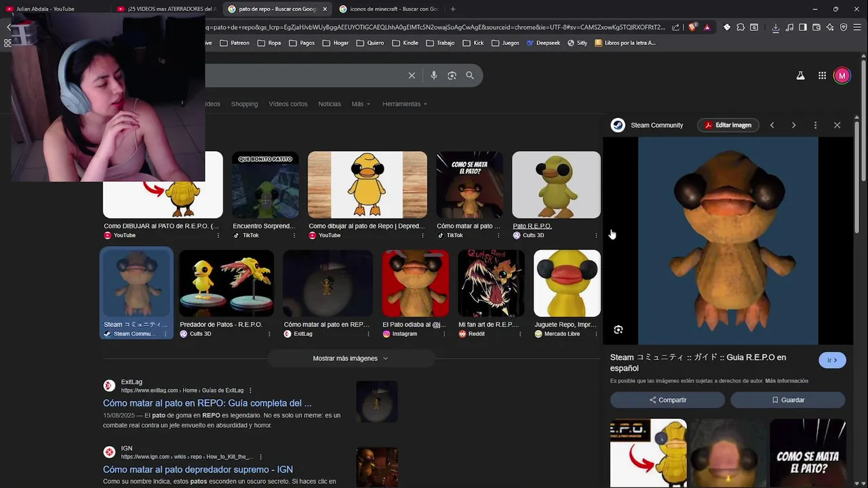Open Brave VPN shield icon
This screenshot has width=868, height=488.
pos(844,27)
